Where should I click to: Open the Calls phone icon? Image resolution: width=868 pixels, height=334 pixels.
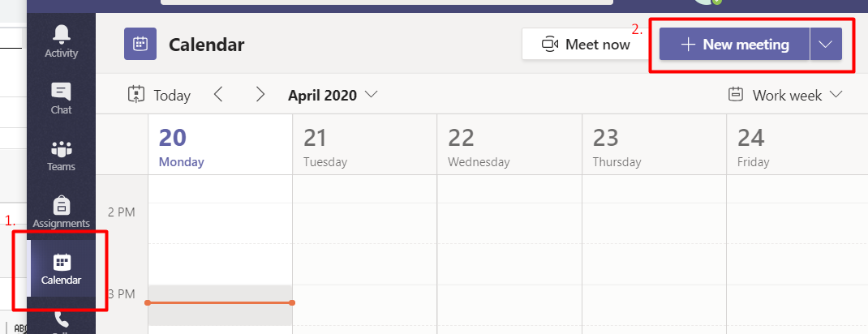point(62,319)
